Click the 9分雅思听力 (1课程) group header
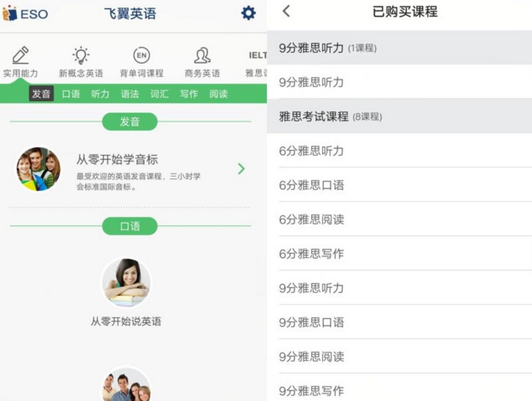 pos(399,48)
